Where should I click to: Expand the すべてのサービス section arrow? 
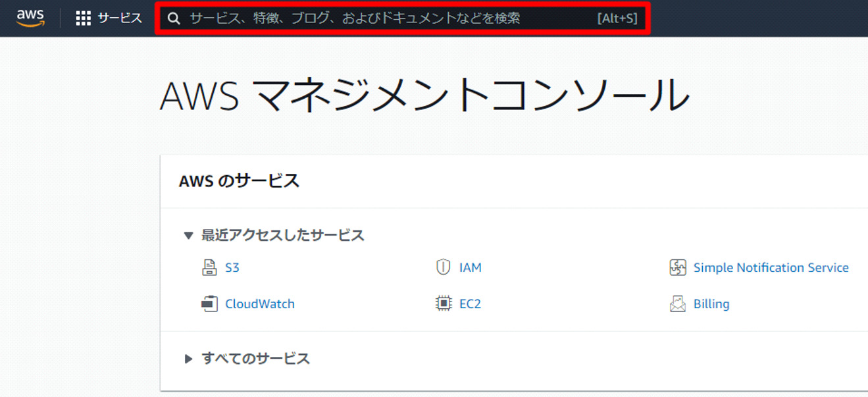tap(188, 359)
